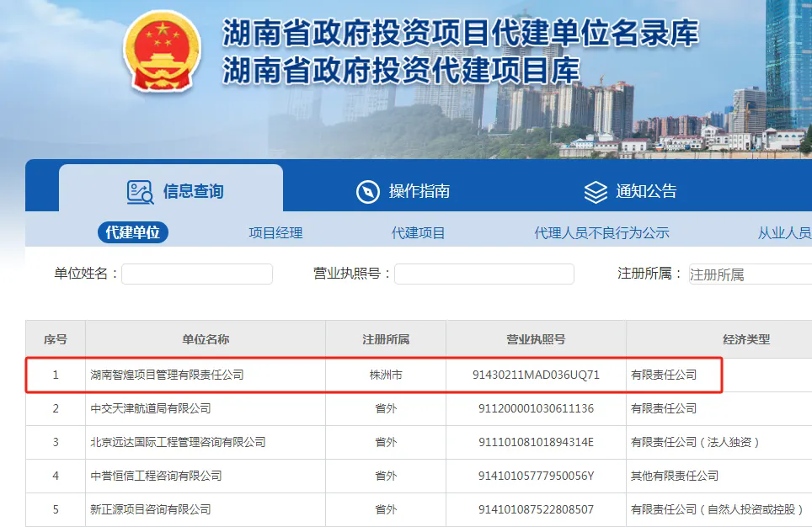Click 中誉恒信工程咨询有限公司 company name
The image size is (812, 527).
point(156,476)
